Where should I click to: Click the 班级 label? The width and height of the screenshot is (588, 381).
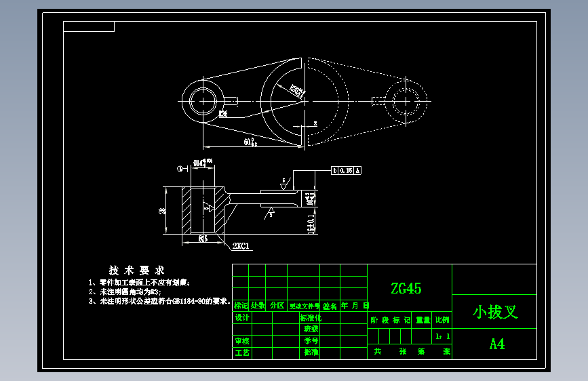311,329
